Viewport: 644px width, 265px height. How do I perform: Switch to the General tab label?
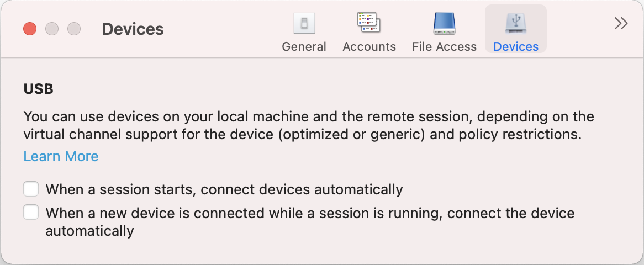tap(304, 46)
